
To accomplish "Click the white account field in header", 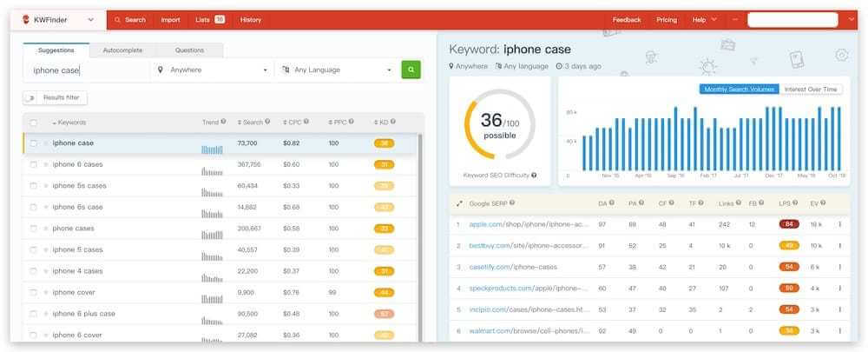I will [792, 20].
